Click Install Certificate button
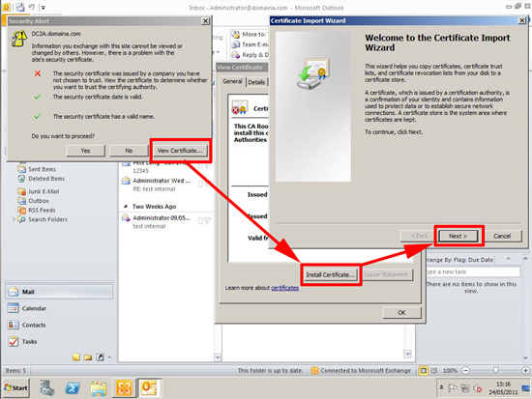The width and height of the screenshot is (532, 399). (331, 274)
